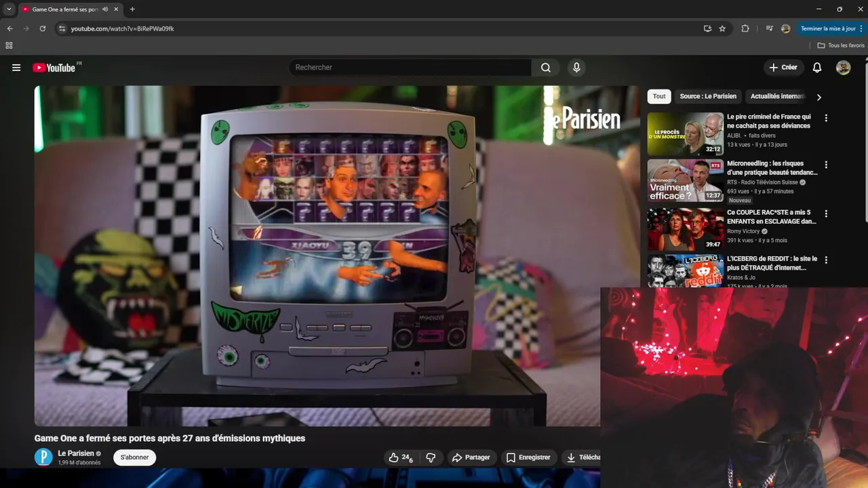
Task: Click the video player with the TV
Action: [x=337, y=256]
